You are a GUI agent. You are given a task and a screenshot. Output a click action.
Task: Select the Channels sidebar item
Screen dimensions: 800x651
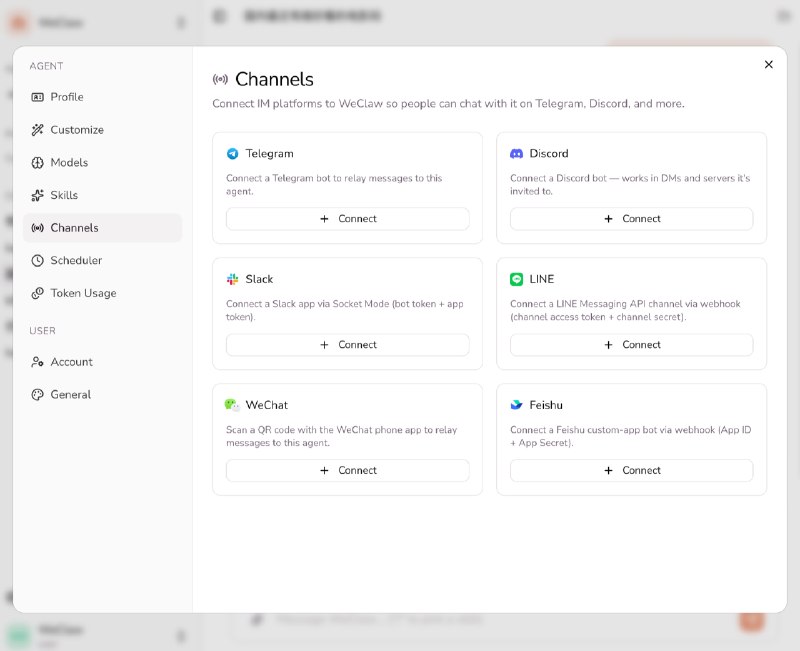coord(102,228)
